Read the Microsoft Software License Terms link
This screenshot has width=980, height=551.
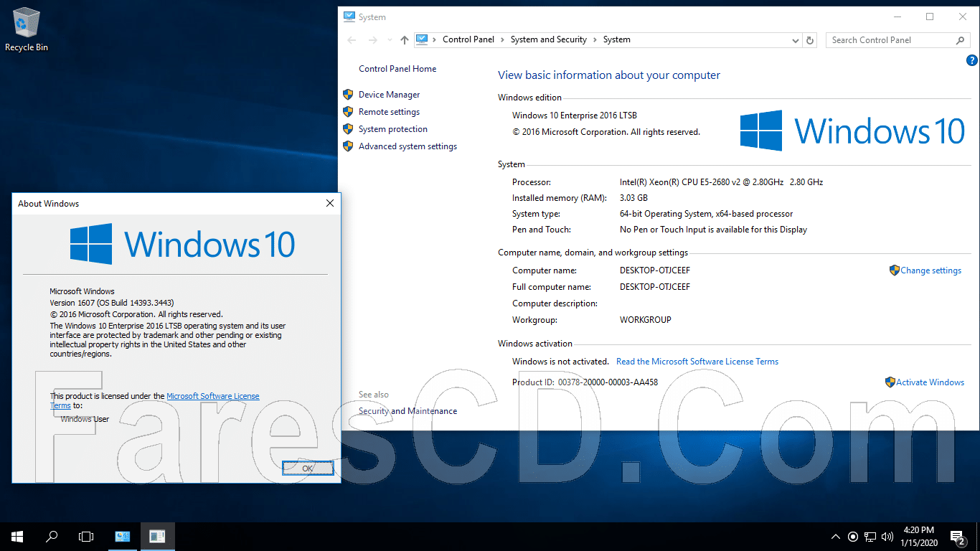tap(697, 362)
